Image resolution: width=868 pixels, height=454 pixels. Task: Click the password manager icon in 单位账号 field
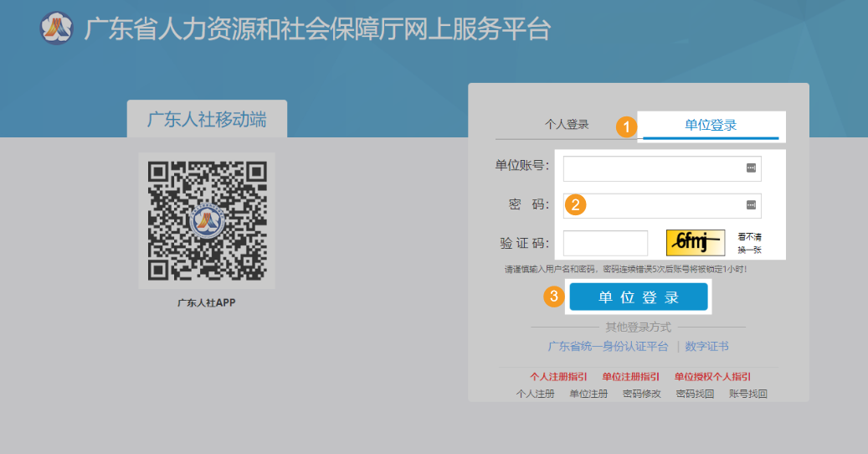point(751,168)
